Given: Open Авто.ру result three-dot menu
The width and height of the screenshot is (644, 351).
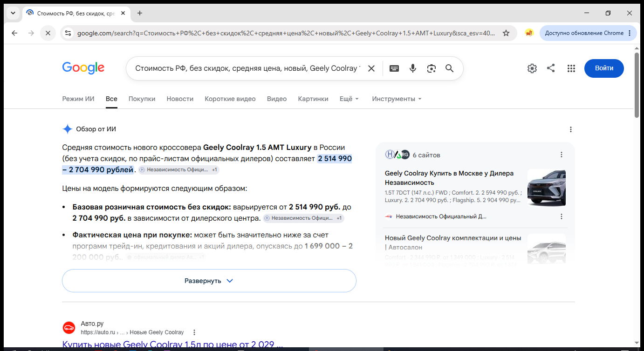Looking at the screenshot, I should coord(194,332).
